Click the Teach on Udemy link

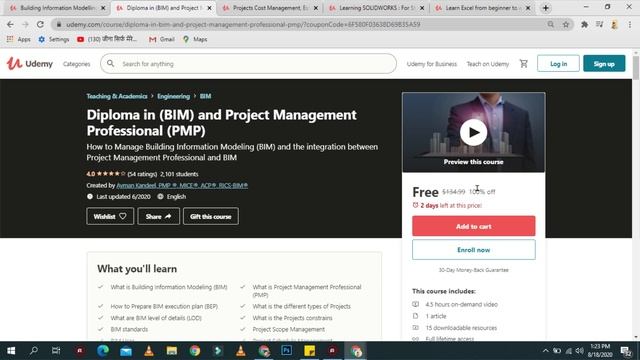pos(488,64)
